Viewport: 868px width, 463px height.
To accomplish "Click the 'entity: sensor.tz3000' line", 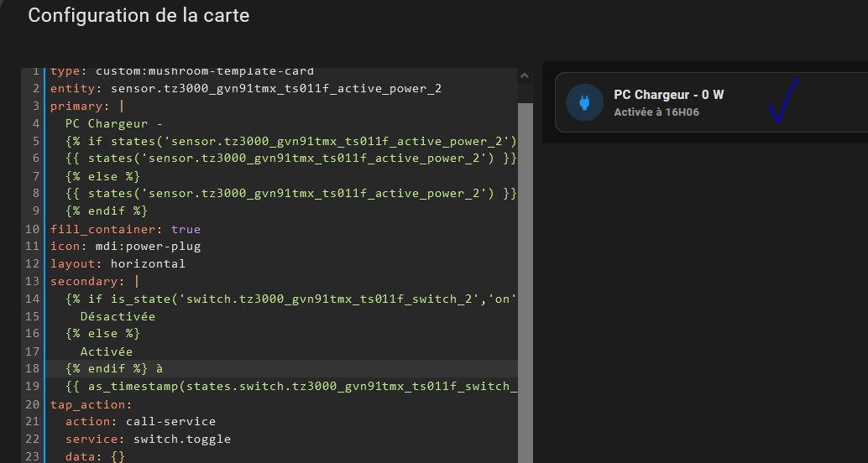I will pyautogui.click(x=246, y=89).
